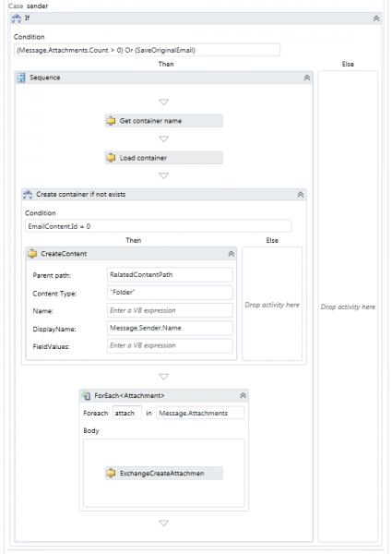
Task: Click the Parent path RelatedContentPath field
Action: pos(170,275)
